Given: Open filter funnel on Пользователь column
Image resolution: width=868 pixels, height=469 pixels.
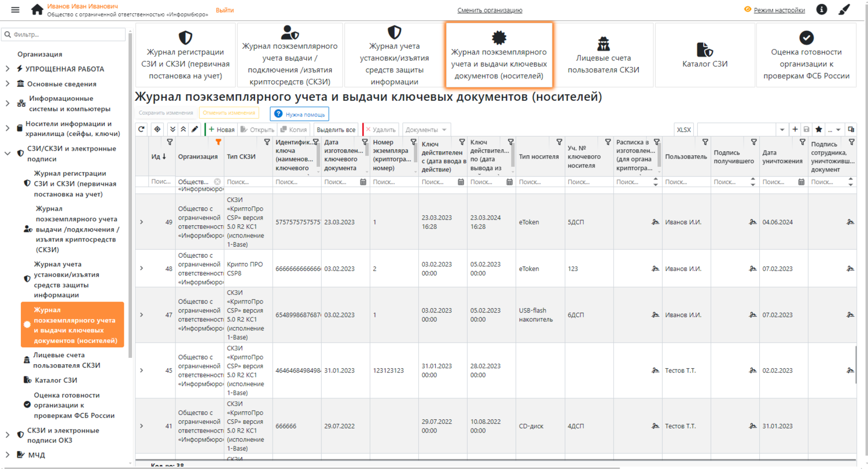Looking at the screenshot, I should (705, 142).
